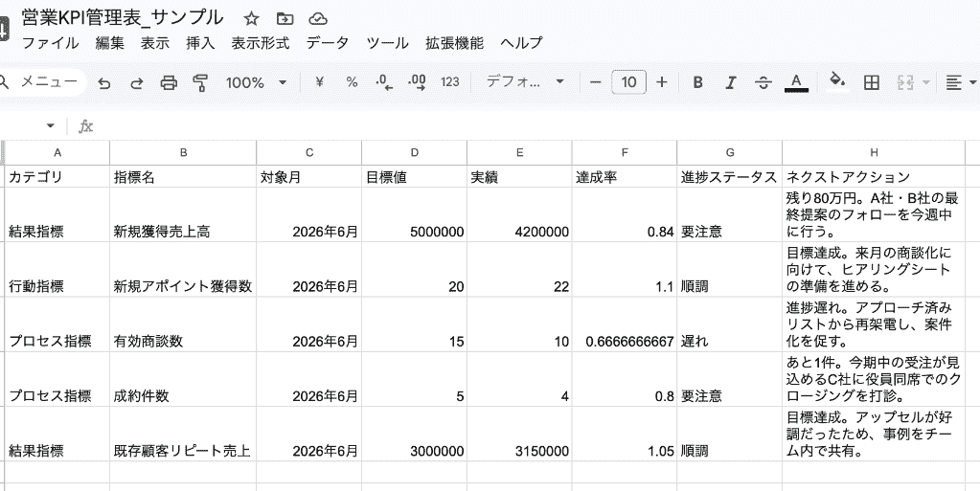This screenshot has height=491, width=980.
Task: Select the 指標名 header cell
Action: click(x=183, y=177)
